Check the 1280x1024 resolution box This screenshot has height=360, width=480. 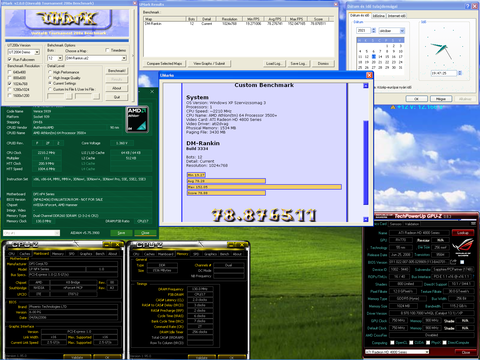coord(10,89)
